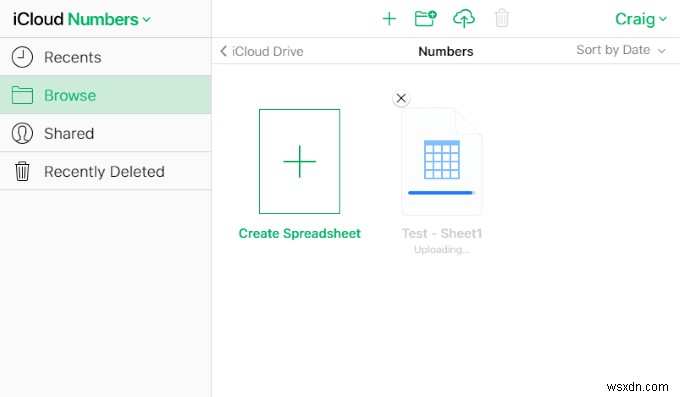The image size is (680, 397).
Task: Open Recently Deleted in the sidebar
Action: click(105, 171)
